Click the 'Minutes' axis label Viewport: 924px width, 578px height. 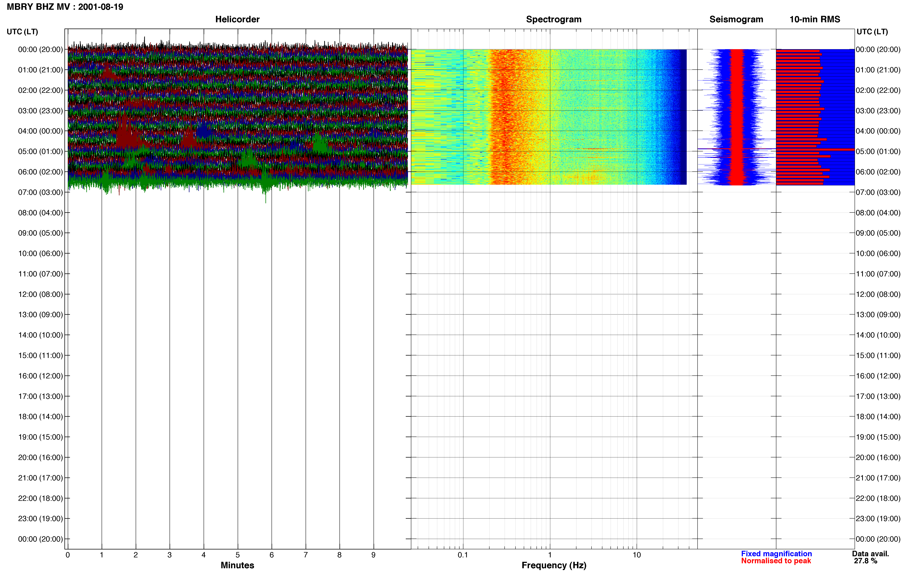(x=237, y=565)
